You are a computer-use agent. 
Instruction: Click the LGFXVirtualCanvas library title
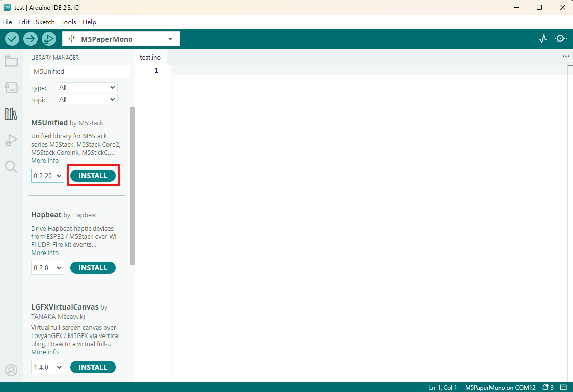pyautogui.click(x=65, y=307)
